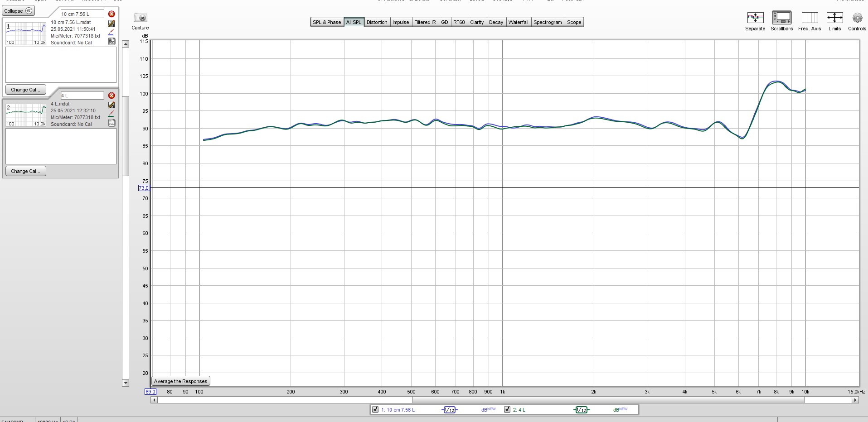Viewport: 868px width, 422px height.
Task: Click Average the Responses button
Action: (x=180, y=381)
